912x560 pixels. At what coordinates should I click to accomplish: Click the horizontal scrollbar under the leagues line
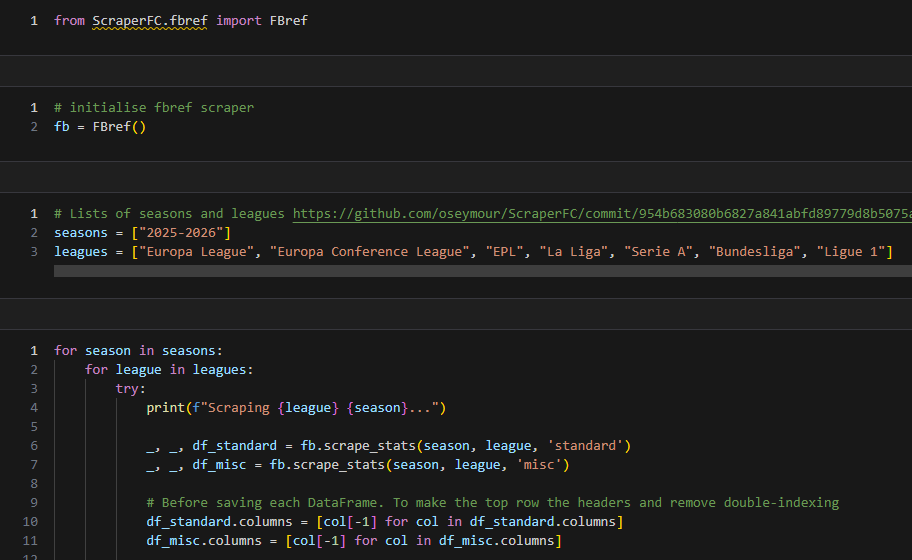[483, 271]
